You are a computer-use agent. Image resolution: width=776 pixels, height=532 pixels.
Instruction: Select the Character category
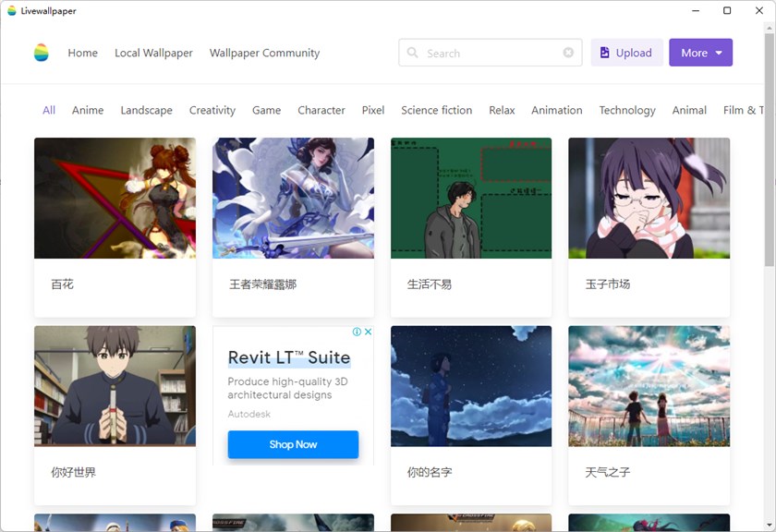pyautogui.click(x=321, y=110)
